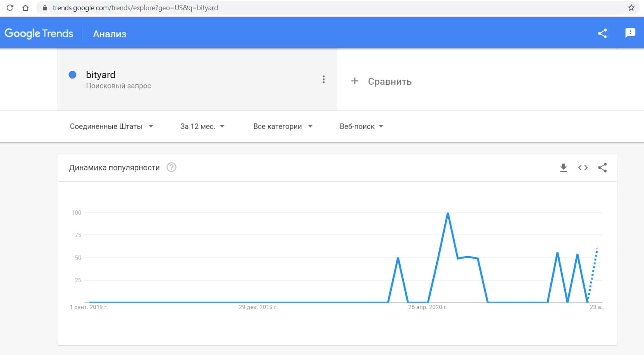Expand the Соединенные Штаты region dropdown

112,126
